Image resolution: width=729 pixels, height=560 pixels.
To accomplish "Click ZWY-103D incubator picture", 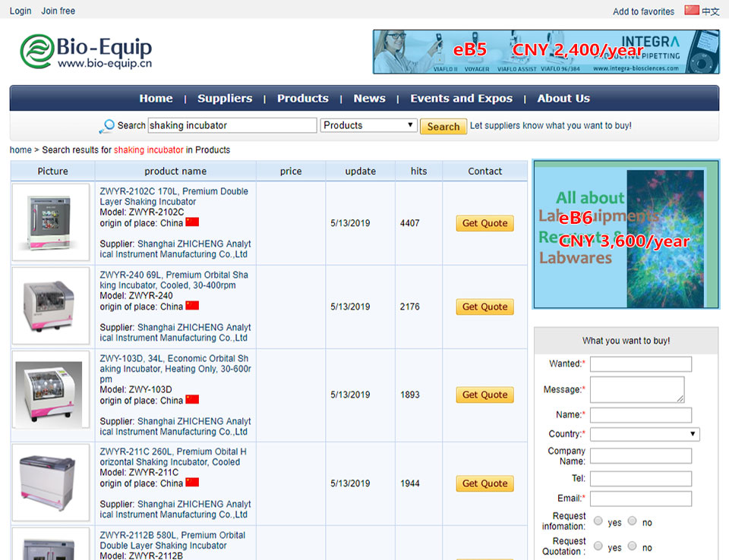I will (x=52, y=395).
